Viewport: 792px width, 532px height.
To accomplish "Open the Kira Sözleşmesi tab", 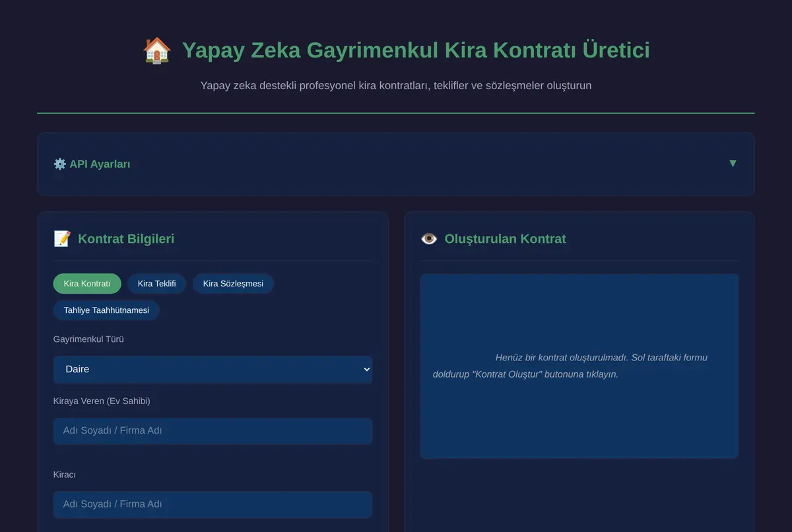I will [x=233, y=284].
